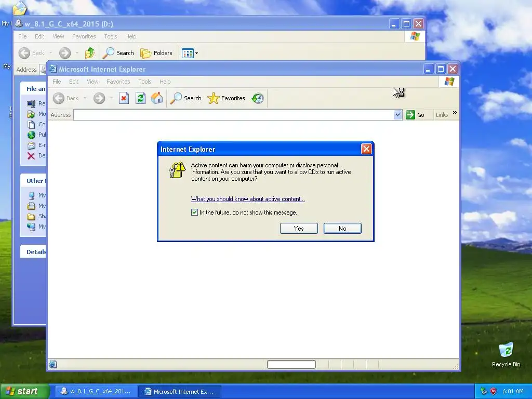Uncheck 'In the future, do not show this message'
The image size is (532, 399).
pos(194,212)
